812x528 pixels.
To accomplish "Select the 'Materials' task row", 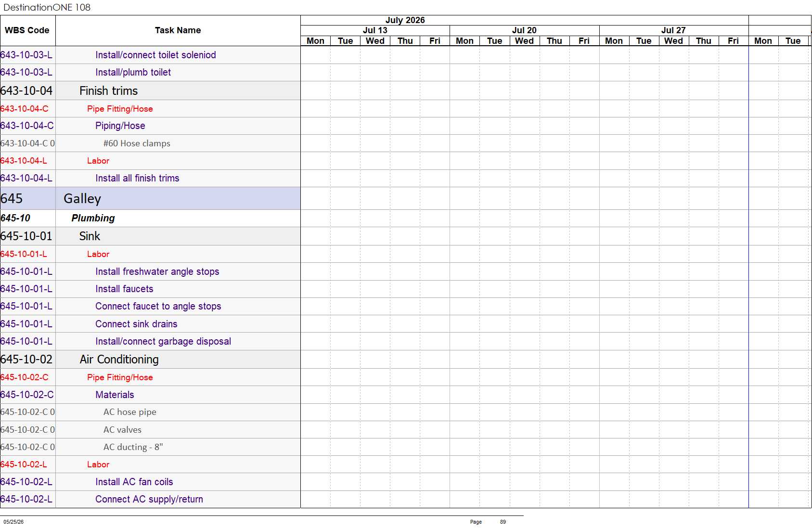I will pos(115,395).
